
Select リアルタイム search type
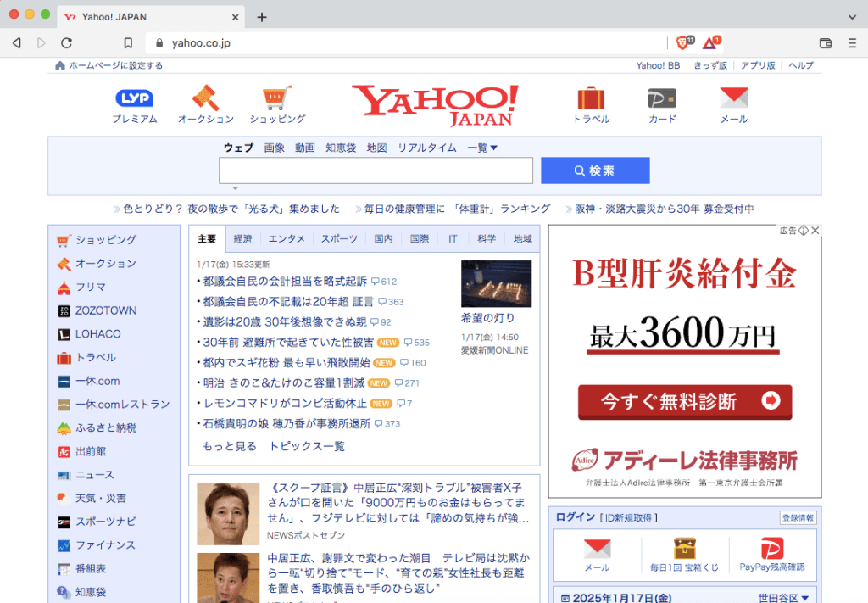click(427, 148)
